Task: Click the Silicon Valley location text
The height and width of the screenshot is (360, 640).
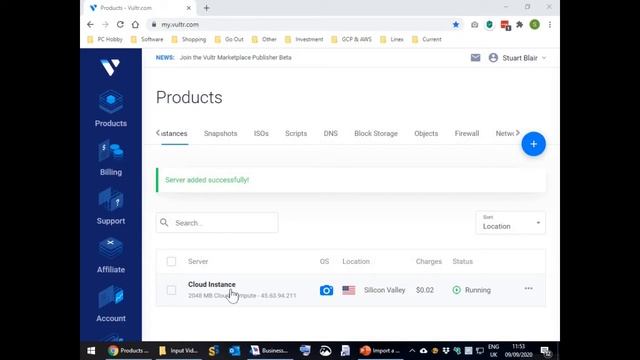Action: 384,290
